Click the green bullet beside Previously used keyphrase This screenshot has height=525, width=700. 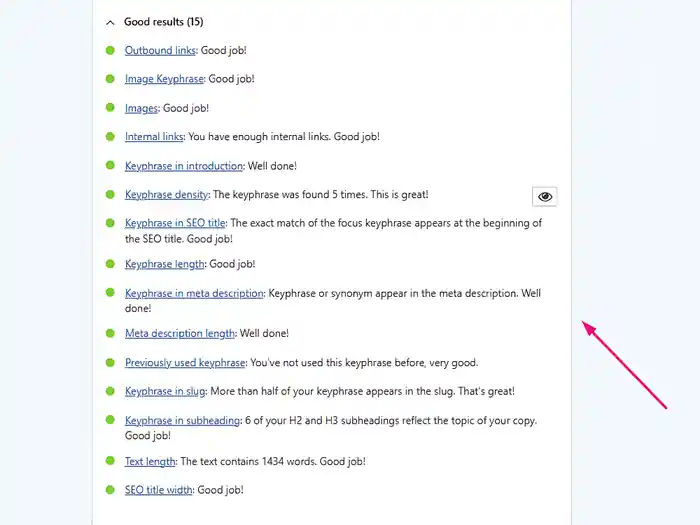110,362
